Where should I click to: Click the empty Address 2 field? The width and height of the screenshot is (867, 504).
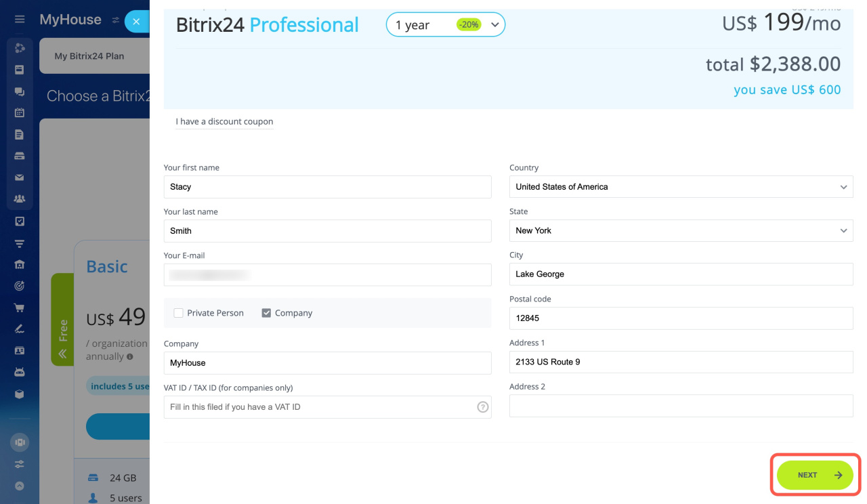681,406
